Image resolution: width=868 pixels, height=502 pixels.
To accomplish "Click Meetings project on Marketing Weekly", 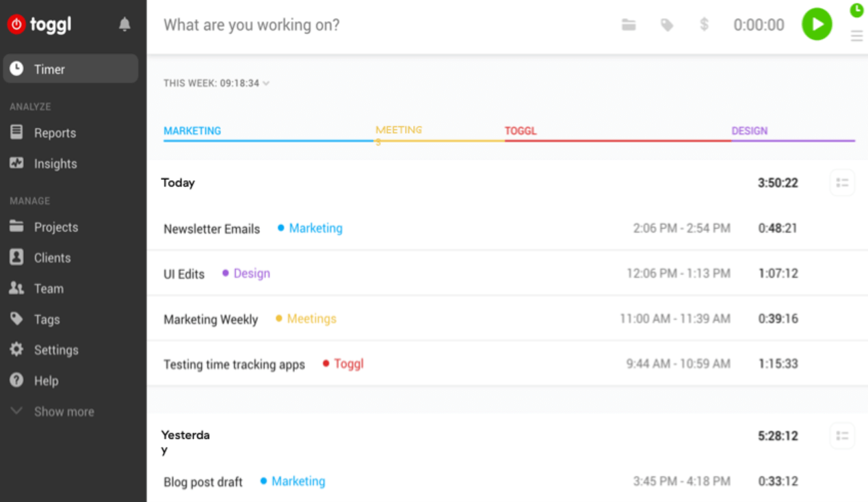I will [306, 319].
